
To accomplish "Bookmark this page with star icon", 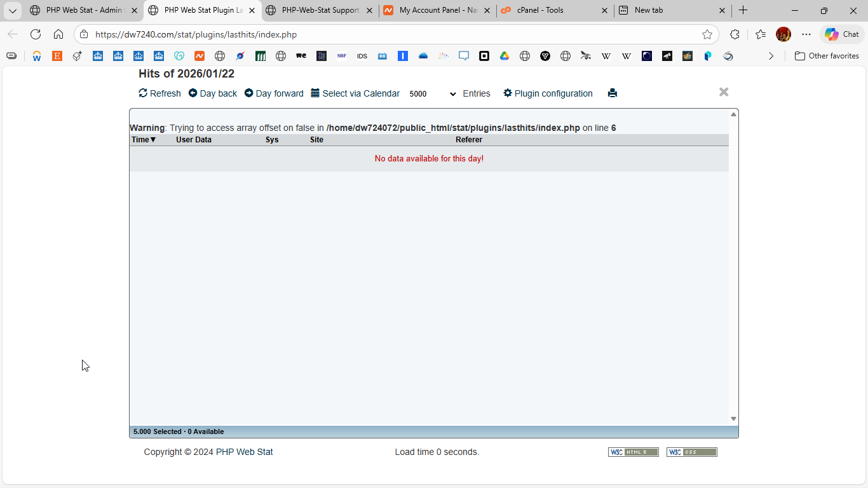I will coord(707,34).
